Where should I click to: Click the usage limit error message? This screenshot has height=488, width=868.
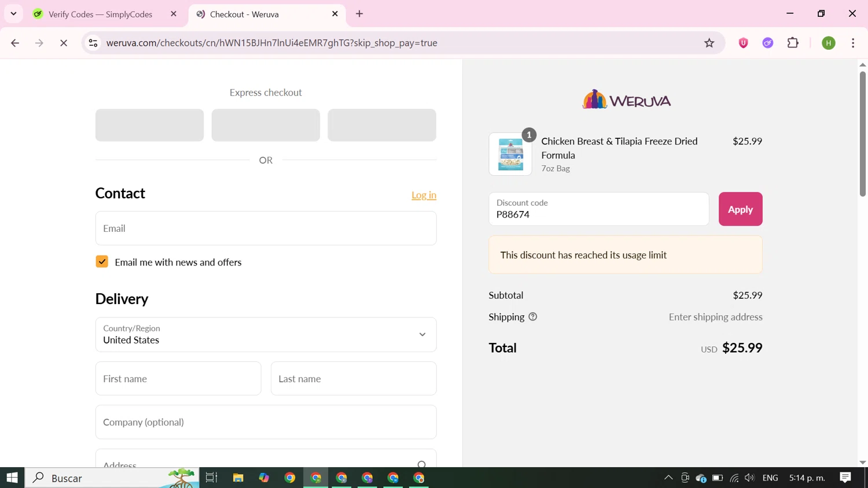click(626, 255)
